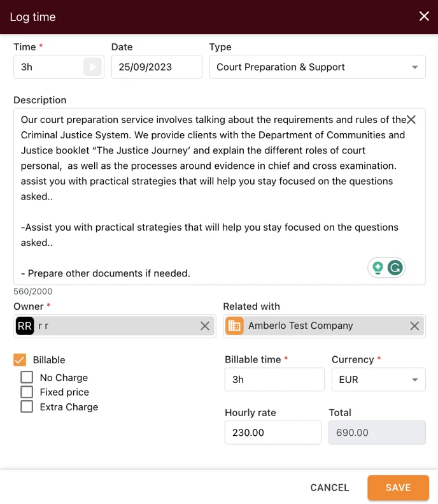Check the Extra Charge option
This screenshot has height=504, width=438.
(27, 407)
